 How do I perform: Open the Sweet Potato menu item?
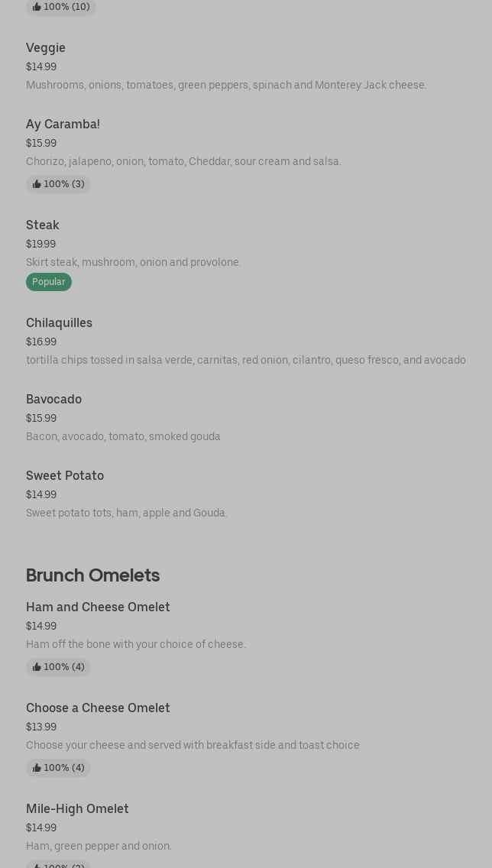(x=65, y=475)
